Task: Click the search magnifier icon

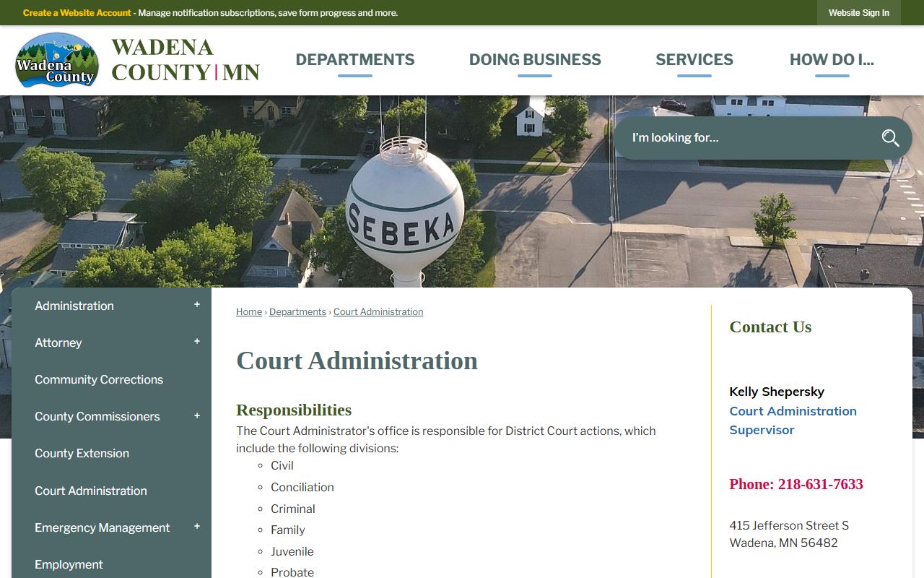Action: (x=890, y=138)
